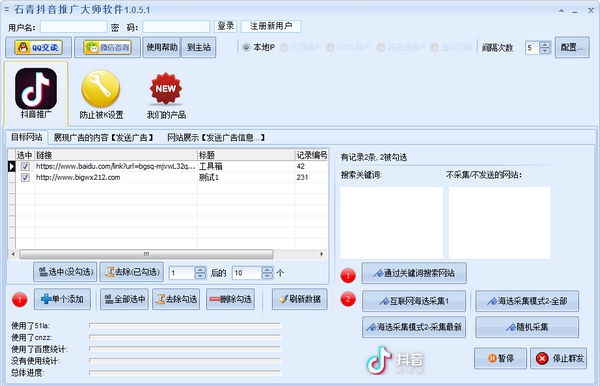This screenshot has height=386, width=600.
Task: Click the http://www.bigwx212.com link cell
Action: [116, 178]
